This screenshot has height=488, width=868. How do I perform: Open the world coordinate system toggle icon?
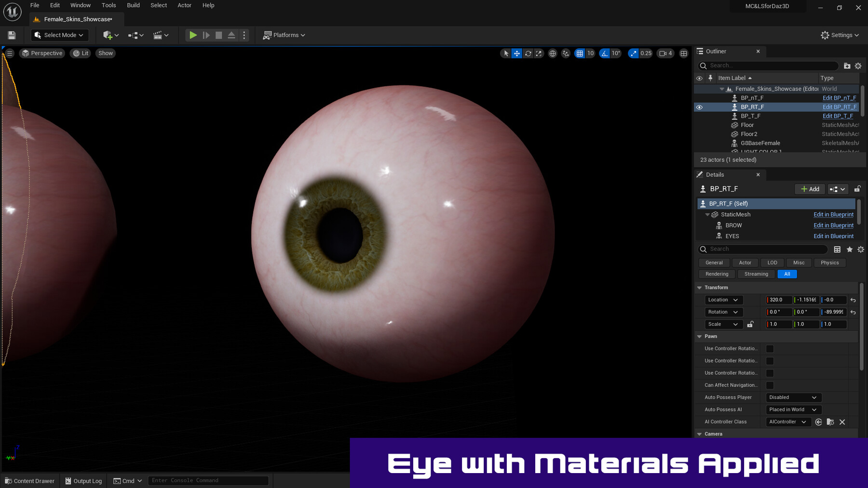pyautogui.click(x=553, y=53)
